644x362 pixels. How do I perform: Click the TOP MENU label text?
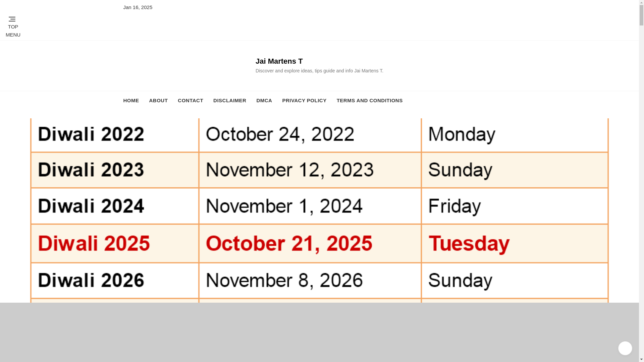13,31
